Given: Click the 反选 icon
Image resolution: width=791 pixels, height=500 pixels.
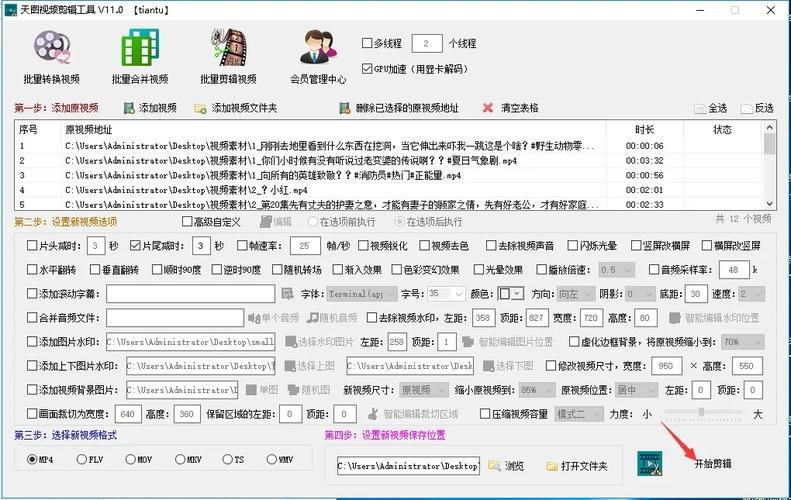Looking at the screenshot, I should coord(747,108).
